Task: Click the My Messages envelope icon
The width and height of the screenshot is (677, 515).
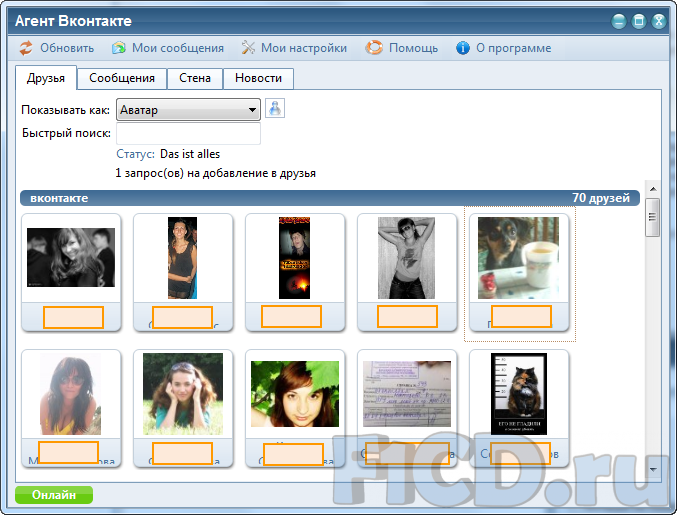Action: point(119,48)
